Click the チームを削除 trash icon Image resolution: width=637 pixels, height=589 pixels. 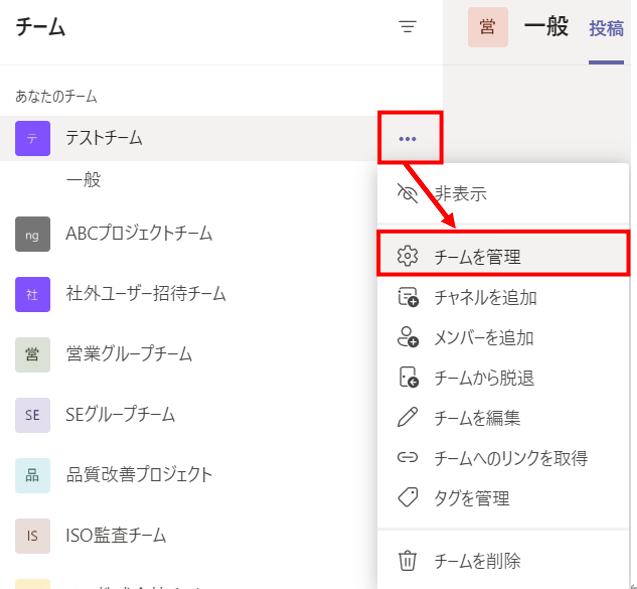click(407, 561)
